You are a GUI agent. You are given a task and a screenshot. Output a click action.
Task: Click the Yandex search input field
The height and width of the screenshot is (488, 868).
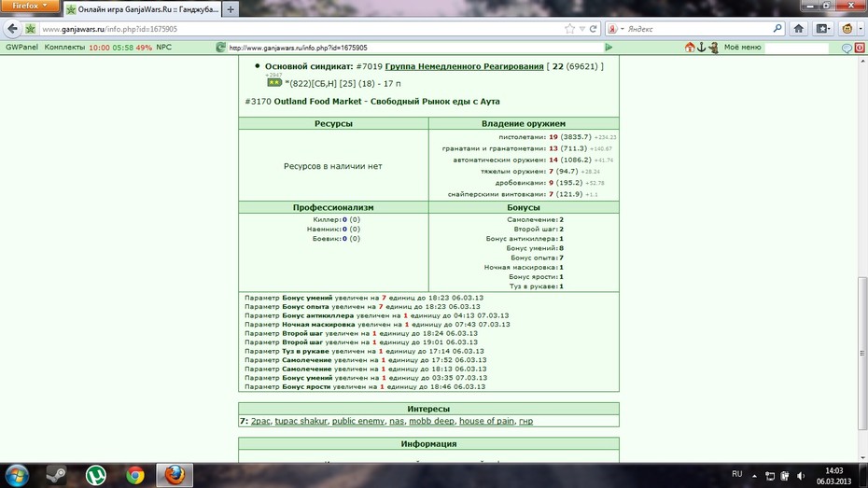click(699, 29)
